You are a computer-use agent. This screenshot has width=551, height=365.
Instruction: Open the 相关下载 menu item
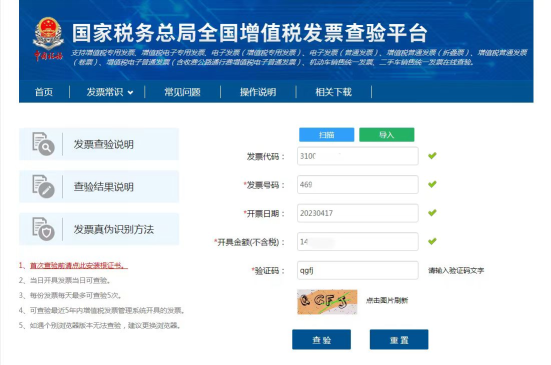[333, 92]
